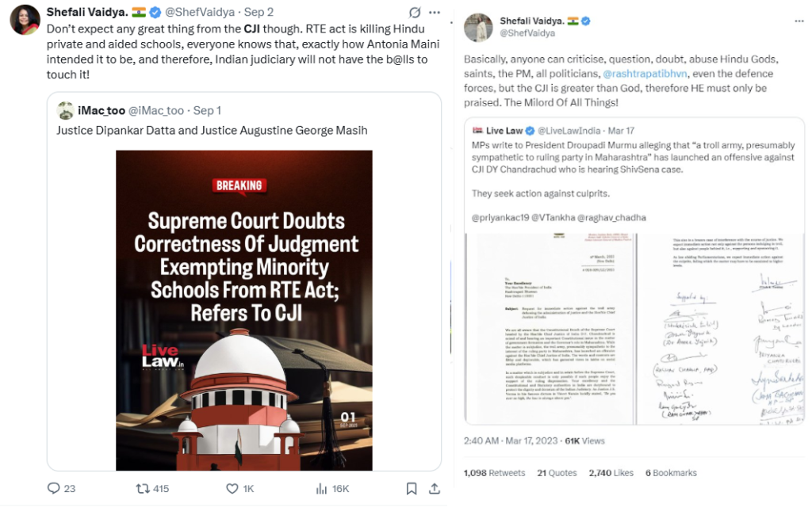
Task: Open more options menu on left tweet
Action: (x=435, y=12)
